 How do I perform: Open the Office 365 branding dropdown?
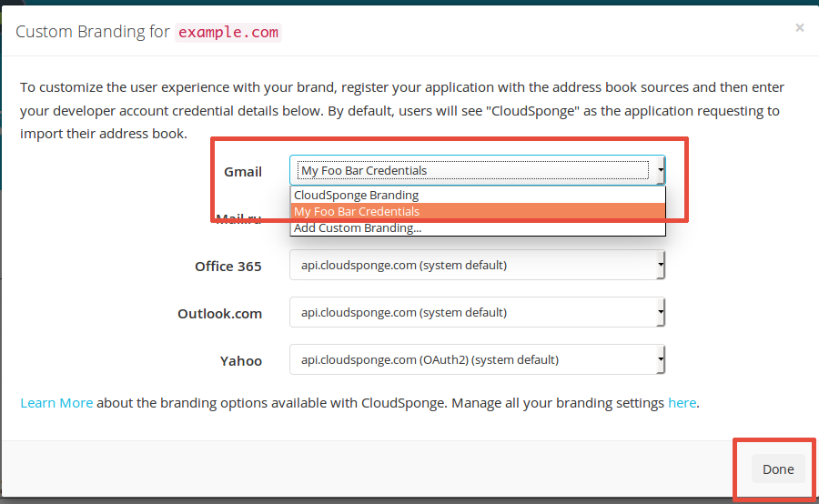(x=478, y=265)
